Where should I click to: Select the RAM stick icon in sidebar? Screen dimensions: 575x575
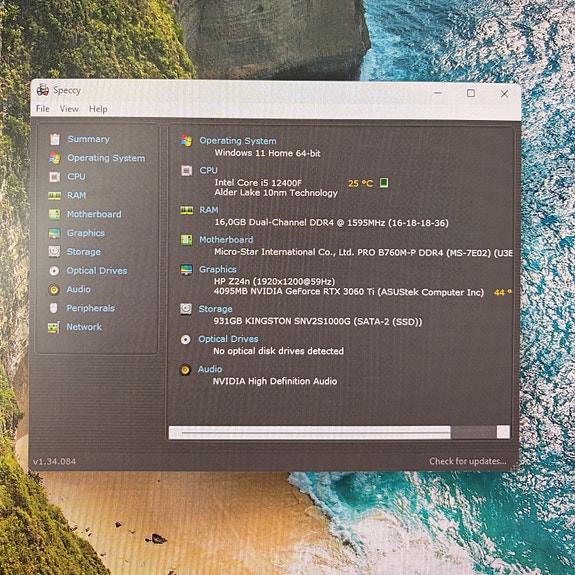coord(55,195)
